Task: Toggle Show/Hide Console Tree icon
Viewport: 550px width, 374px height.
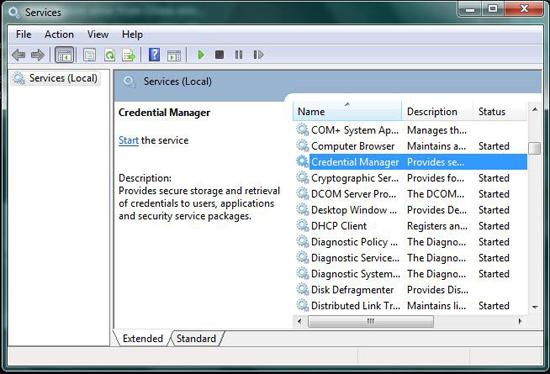Action: click(x=65, y=55)
